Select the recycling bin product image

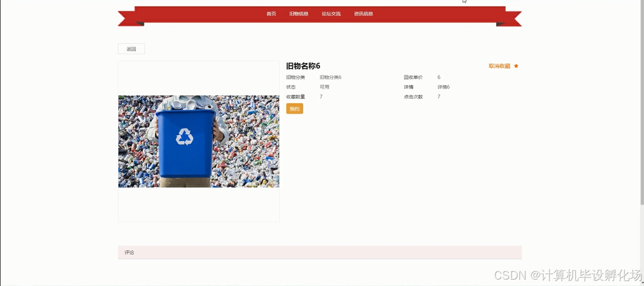198,141
